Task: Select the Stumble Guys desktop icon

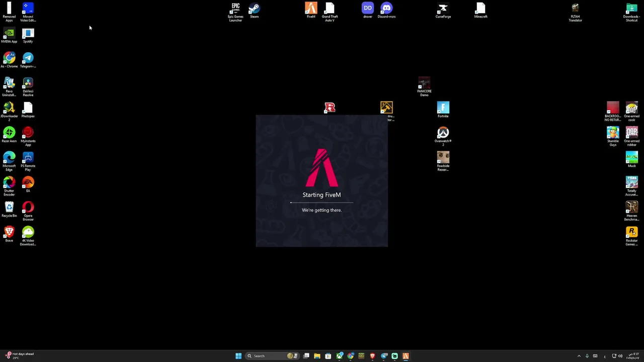Action: click(x=613, y=136)
